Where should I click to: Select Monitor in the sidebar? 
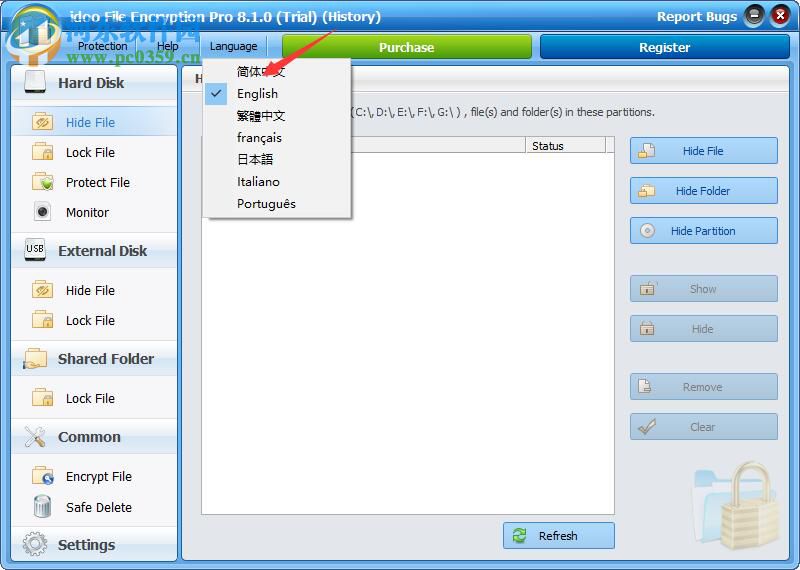pyautogui.click(x=94, y=212)
